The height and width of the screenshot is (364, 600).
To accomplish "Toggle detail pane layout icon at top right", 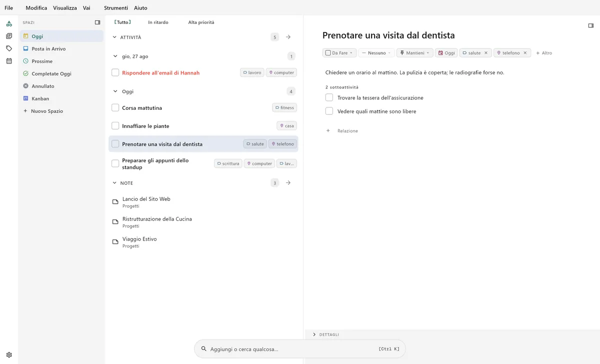I will click(x=590, y=25).
